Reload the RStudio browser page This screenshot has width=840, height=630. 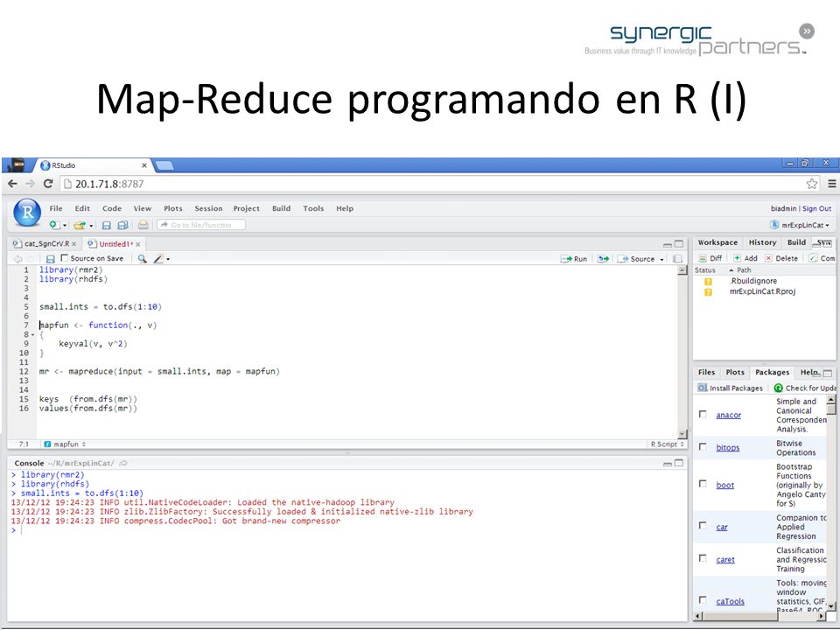47,184
